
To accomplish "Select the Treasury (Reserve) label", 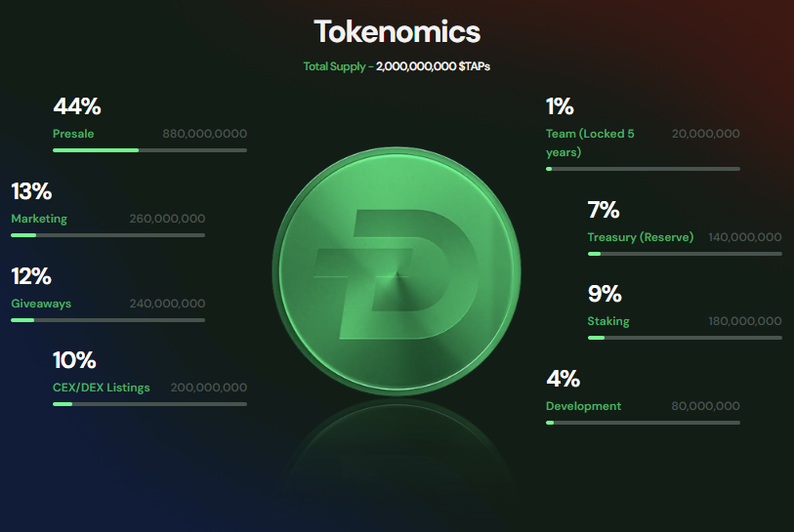I will (640, 237).
